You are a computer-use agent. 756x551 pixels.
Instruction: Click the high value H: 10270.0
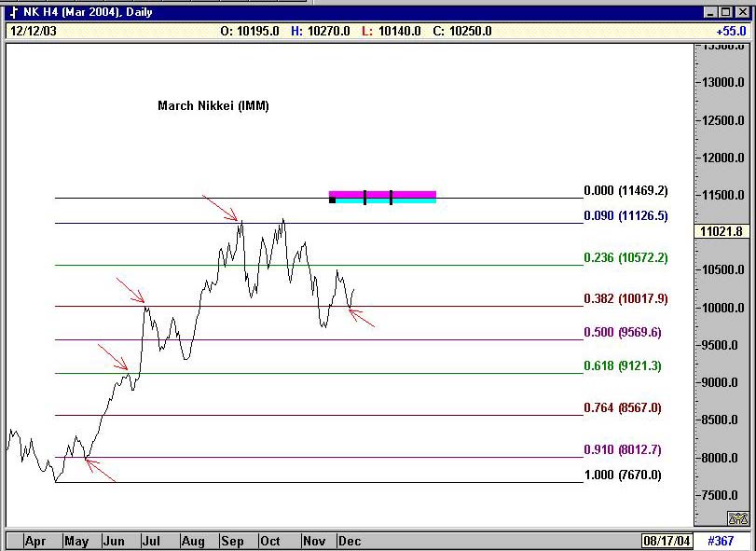tap(321, 32)
